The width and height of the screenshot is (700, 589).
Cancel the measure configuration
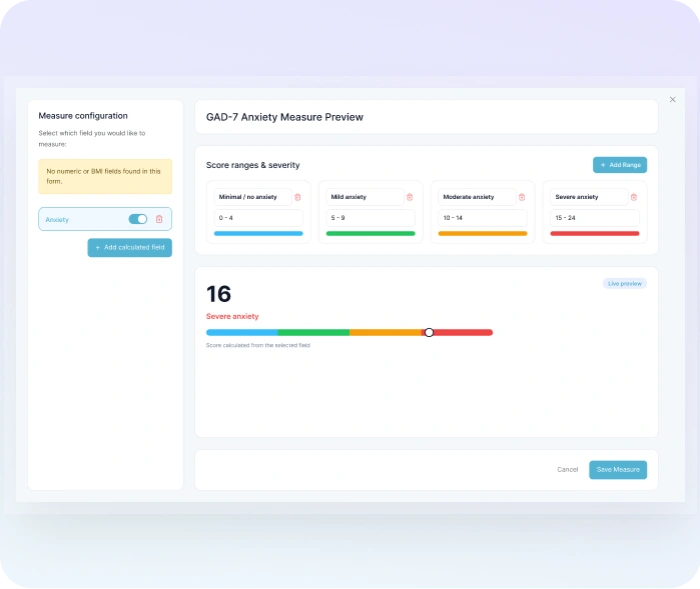[x=567, y=469]
